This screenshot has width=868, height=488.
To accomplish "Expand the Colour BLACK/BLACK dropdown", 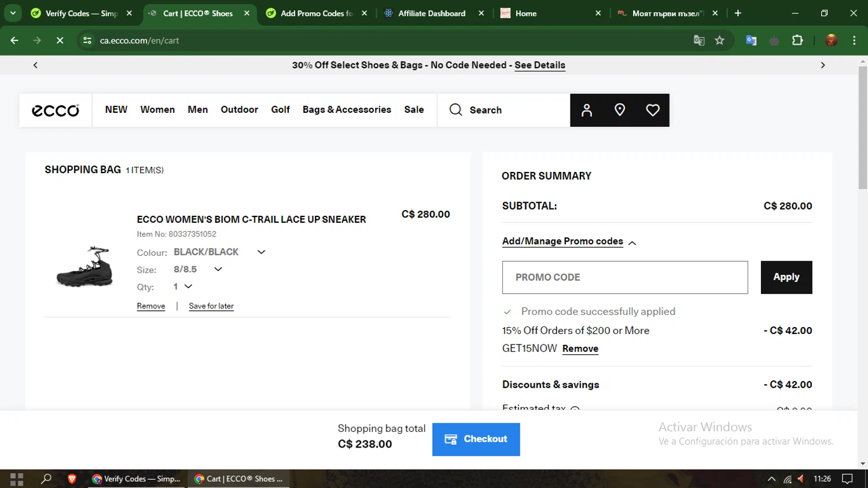I will coord(261,252).
